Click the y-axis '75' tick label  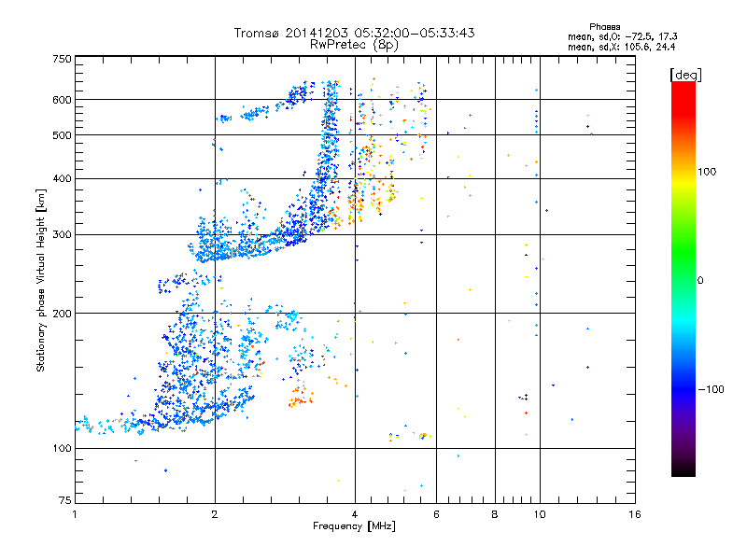point(65,500)
